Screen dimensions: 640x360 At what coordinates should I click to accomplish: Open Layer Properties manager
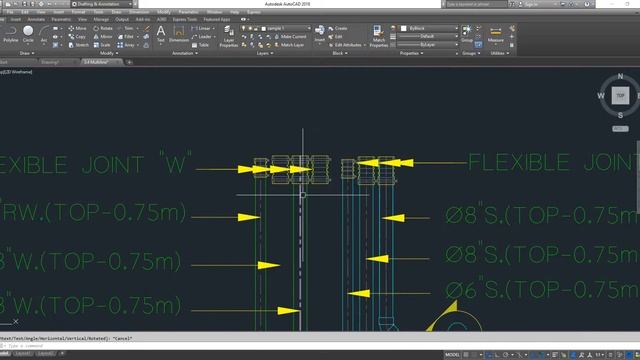(x=229, y=37)
